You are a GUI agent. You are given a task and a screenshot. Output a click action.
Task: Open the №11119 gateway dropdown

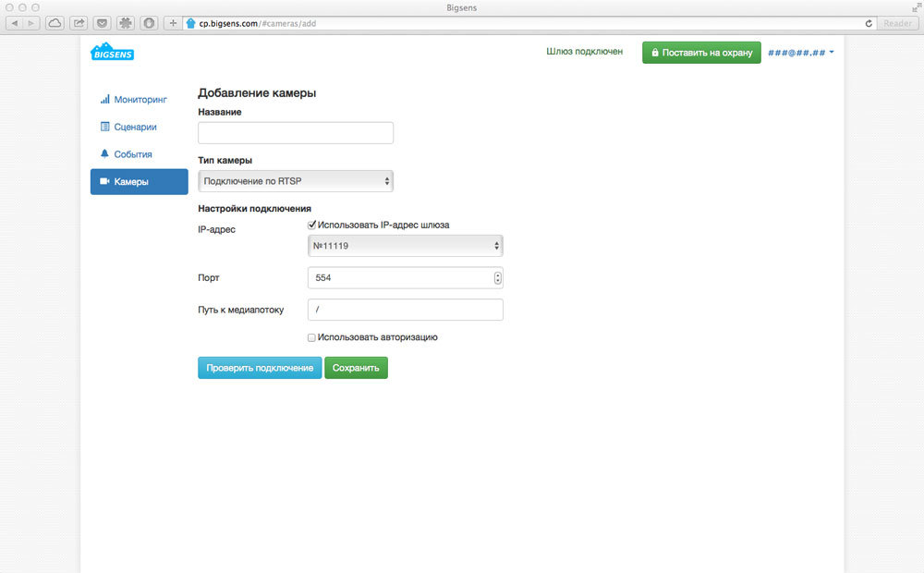click(406, 246)
